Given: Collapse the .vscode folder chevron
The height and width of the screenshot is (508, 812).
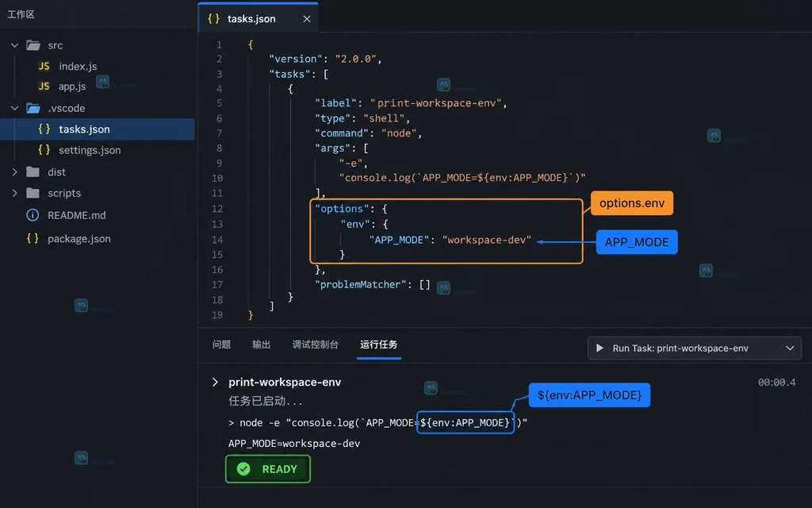Looking at the screenshot, I should (15, 108).
